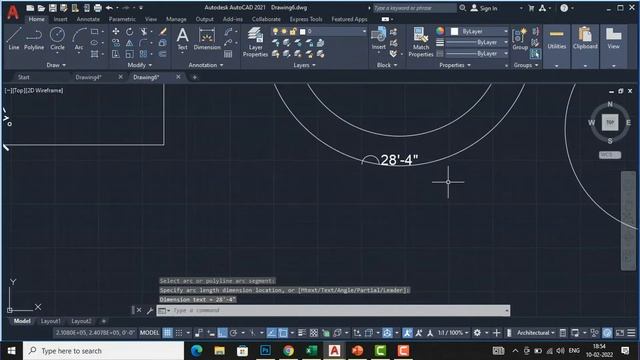Click the keyword search box

(x=414, y=8)
